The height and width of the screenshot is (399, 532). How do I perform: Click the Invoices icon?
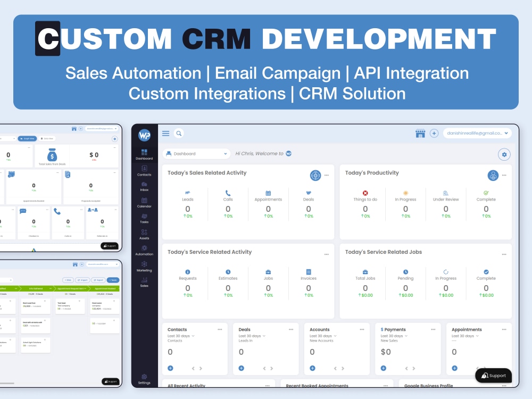(309, 272)
